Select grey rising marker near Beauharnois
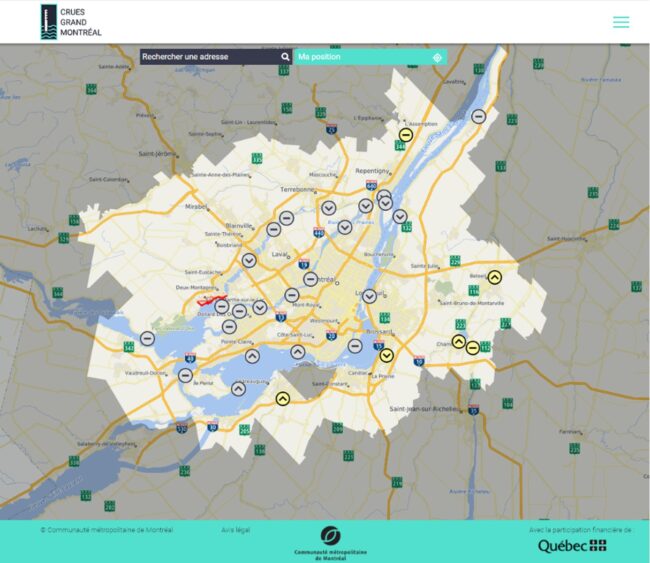The width and height of the screenshot is (650, 563). coord(238,389)
